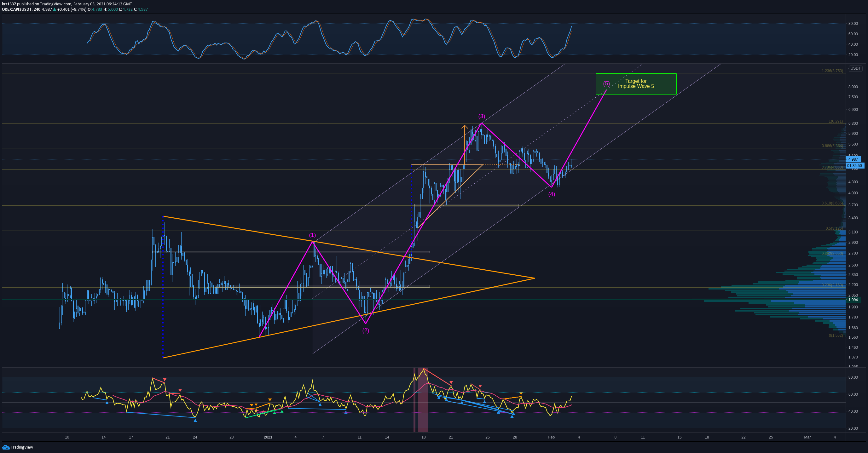
Task: Click the 6.900 price axis label
Action: click(853, 110)
